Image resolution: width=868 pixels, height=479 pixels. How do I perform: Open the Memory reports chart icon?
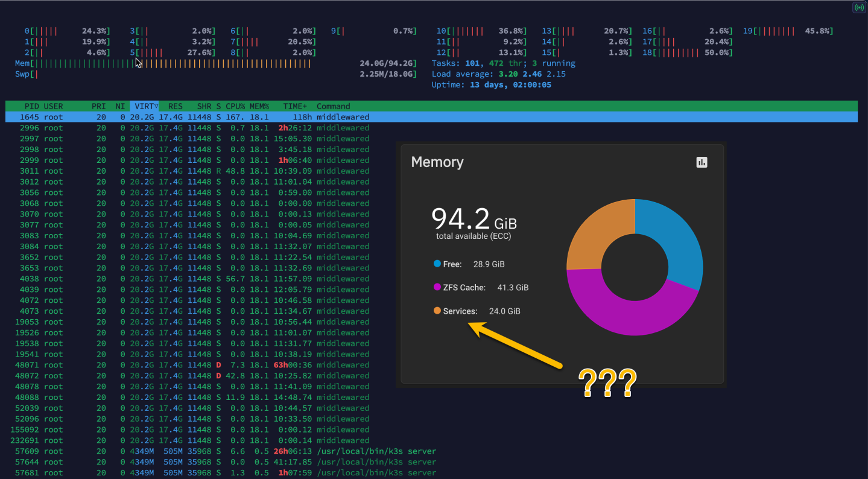702,162
